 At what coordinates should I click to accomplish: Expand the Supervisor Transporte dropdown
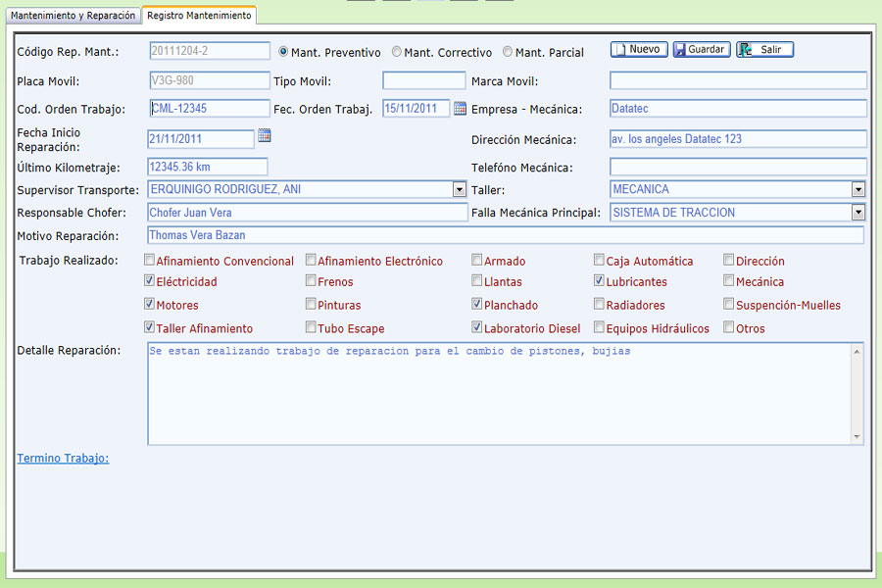pyautogui.click(x=460, y=189)
